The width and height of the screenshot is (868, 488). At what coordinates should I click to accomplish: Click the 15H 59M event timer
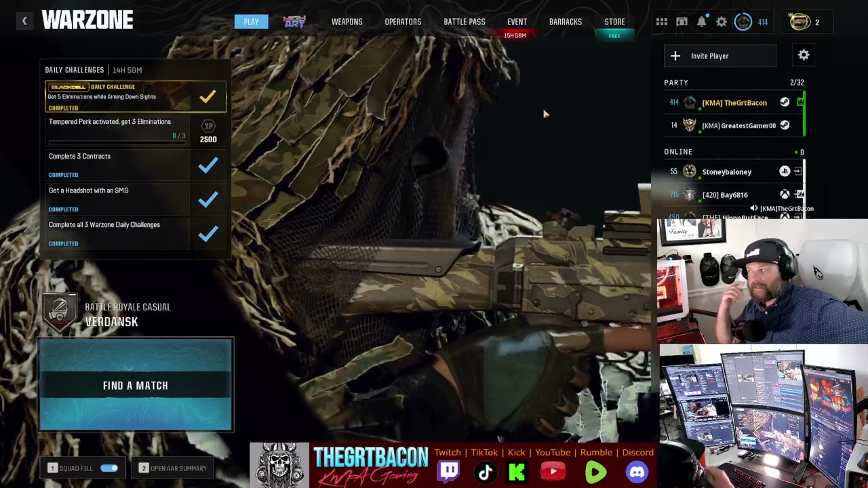coord(515,36)
